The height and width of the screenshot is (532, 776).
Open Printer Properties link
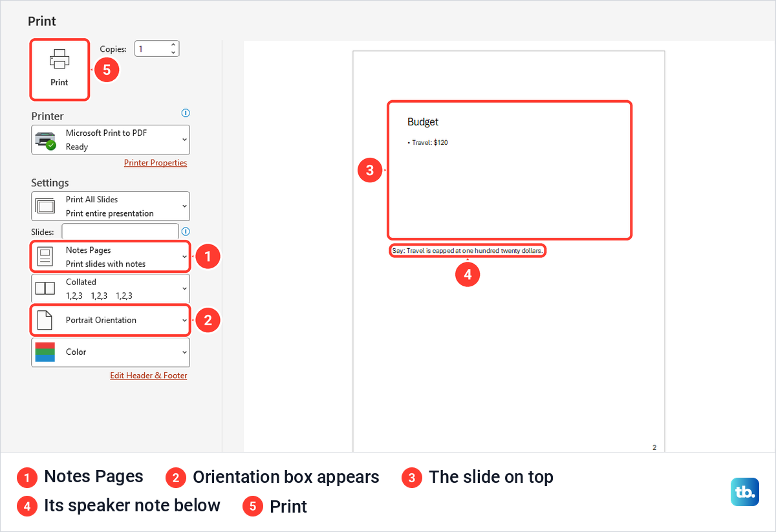click(155, 163)
